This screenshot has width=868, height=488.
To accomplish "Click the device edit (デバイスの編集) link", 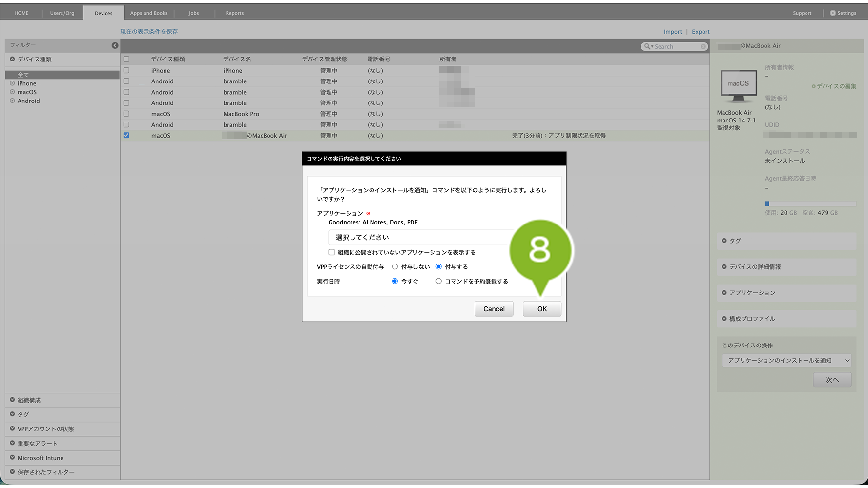I will 834,86.
